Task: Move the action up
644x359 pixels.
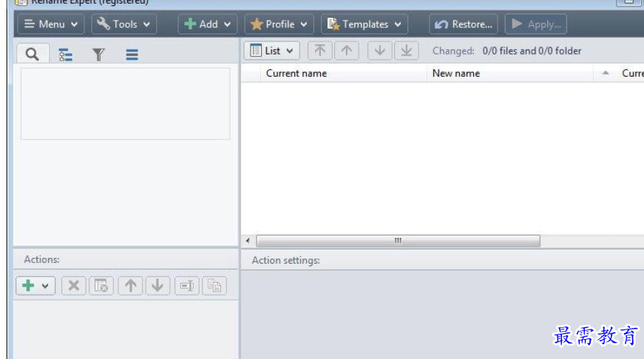Action: click(x=131, y=286)
